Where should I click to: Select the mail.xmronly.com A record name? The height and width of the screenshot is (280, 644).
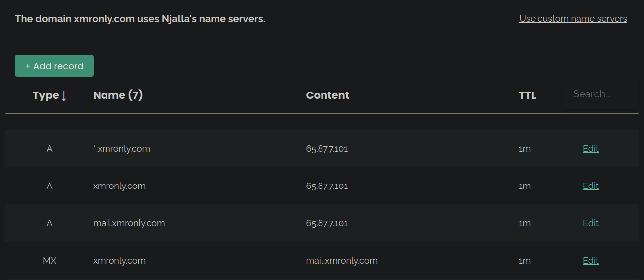pos(129,223)
